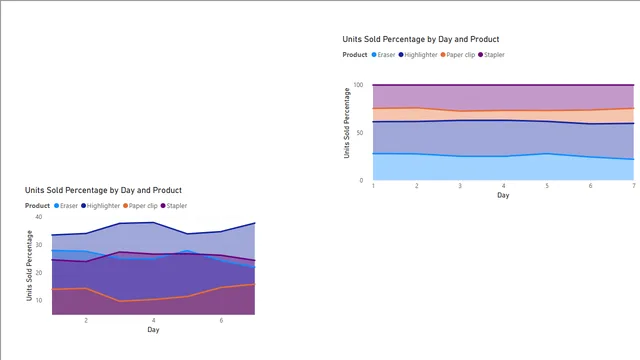Screen dimensions: 640x360
Task: Select Stapler legend marker in the lower-left area chart
Action: pos(163,206)
